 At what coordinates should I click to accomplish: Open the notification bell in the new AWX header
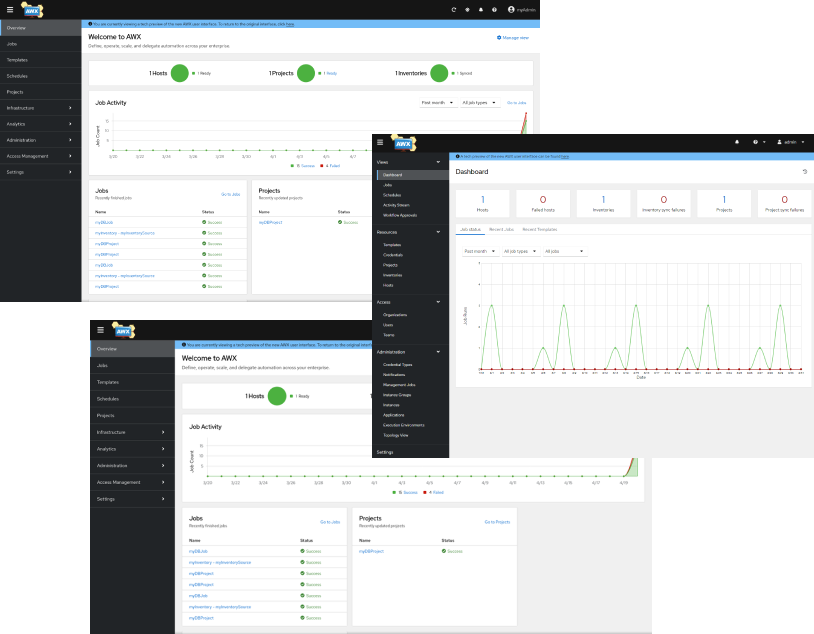[x=479, y=9]
